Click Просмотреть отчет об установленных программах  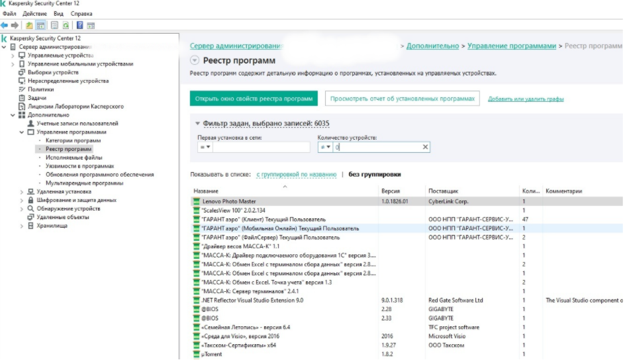pyautogui.click(x=402, y=99)
